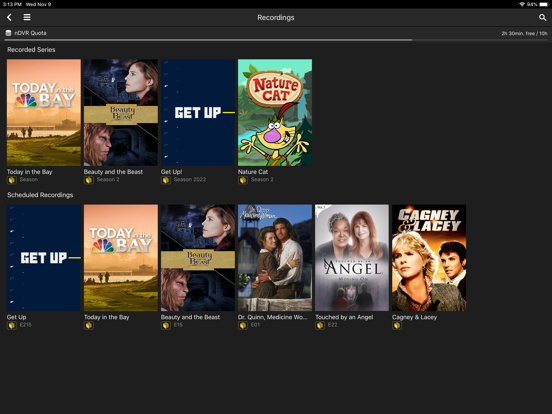This screenshot has height=414, width=552.
Task: Click recording badge next to Season 2022
Action: point(166,180)
